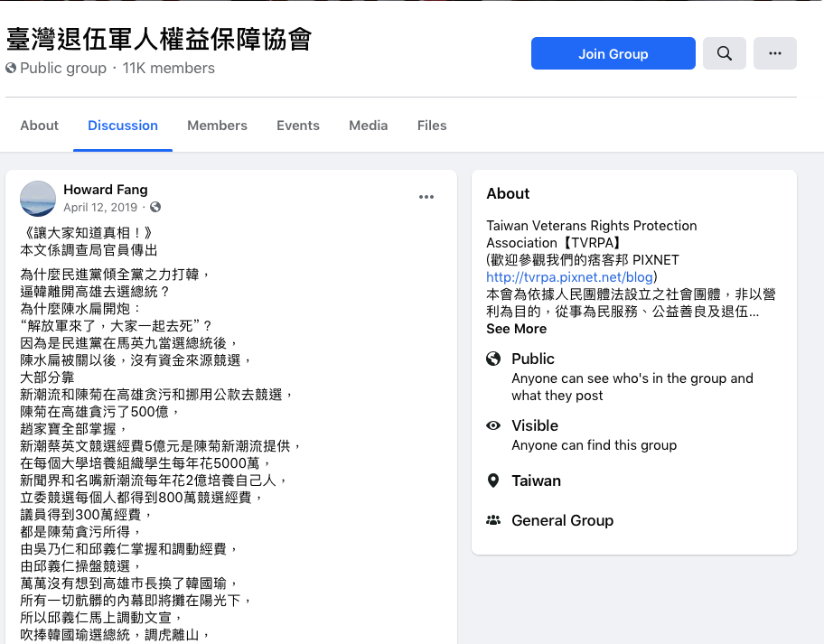
Task: Click Taiwan Veterans Rights Protection description text
Action: [591, 234]
